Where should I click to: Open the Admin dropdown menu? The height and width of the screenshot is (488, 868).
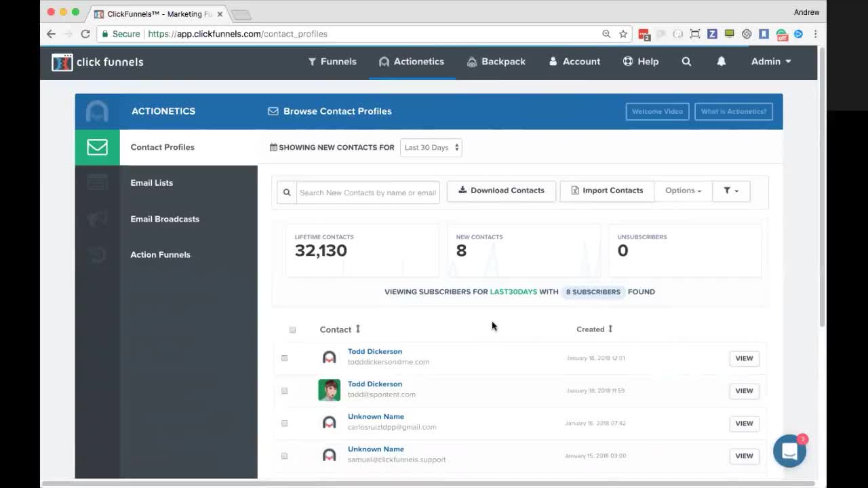(771, 62)
